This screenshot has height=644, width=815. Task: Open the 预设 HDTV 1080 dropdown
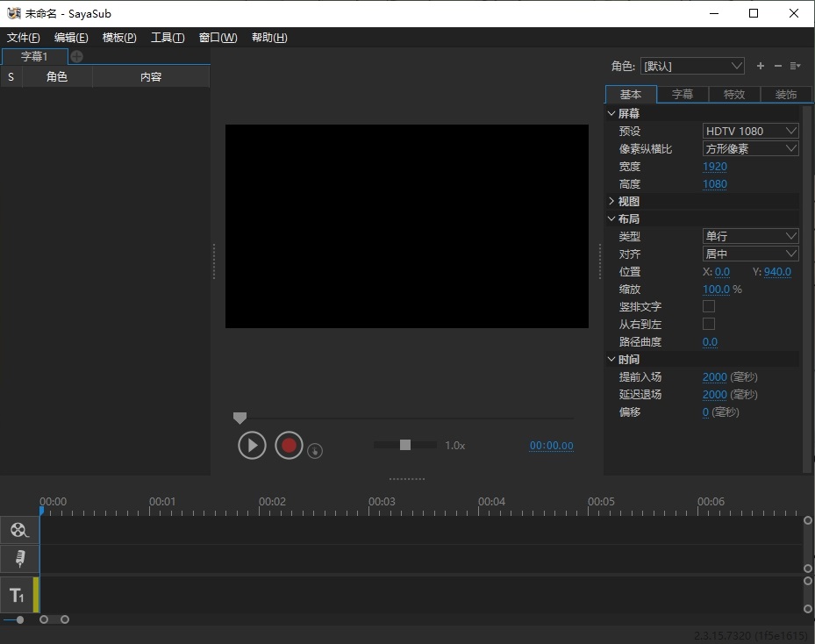coord(750,132)
